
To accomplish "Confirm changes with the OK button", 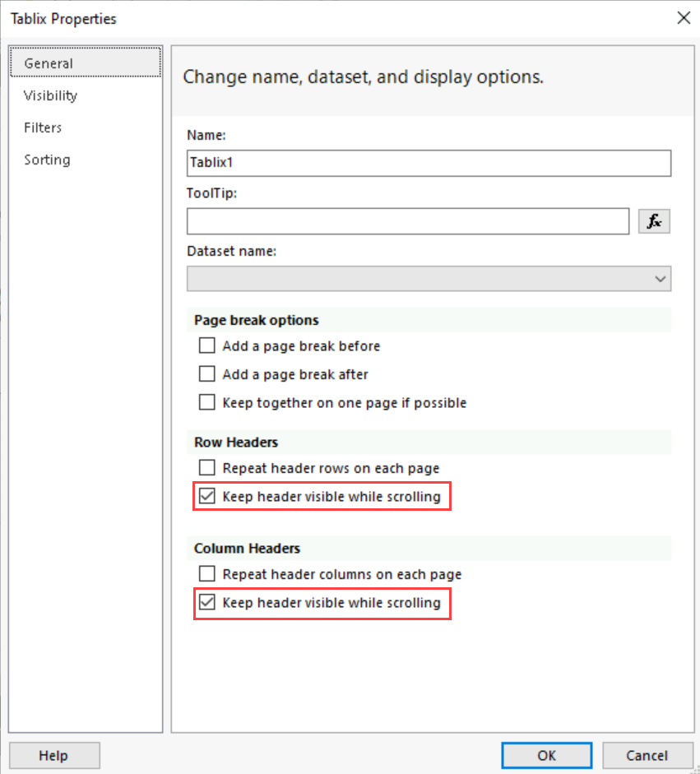I will tap(546, 755).
